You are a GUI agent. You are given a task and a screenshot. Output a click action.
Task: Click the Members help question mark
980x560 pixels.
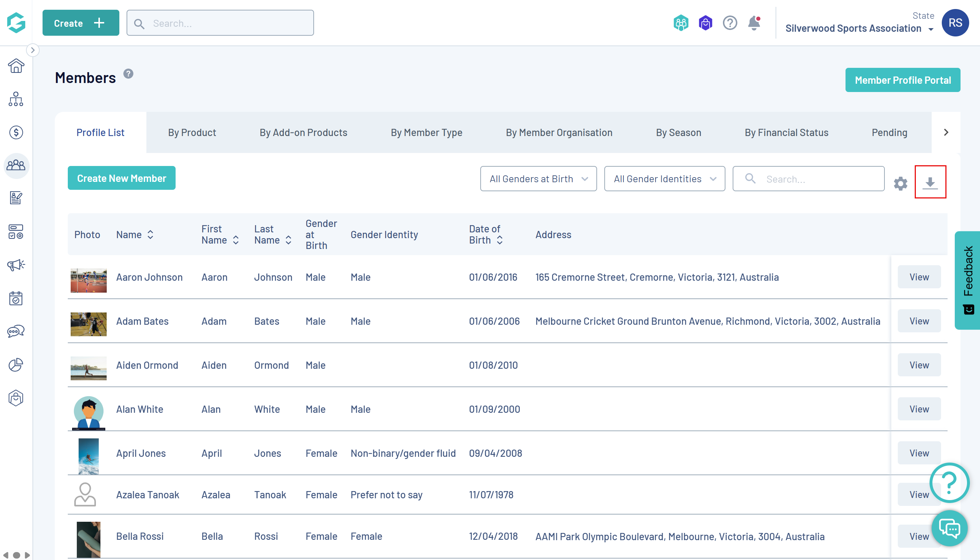pos(128,74)
